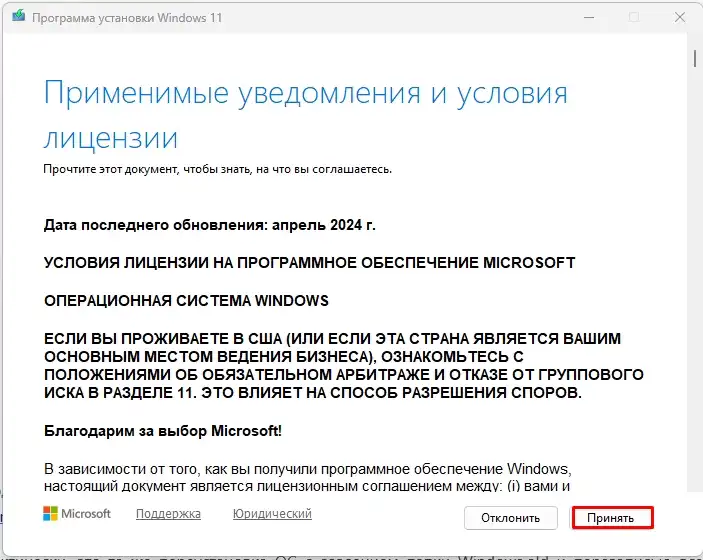Click the line 'УСЛОВИЯ ЛИЦЕНЗИИ НА ПРОГРАММНОЕ ОБЕСПЕЧЕНИЕ MICROSOFT'
Viewport: 703px width, 560px height.
[x=309, y=263]
